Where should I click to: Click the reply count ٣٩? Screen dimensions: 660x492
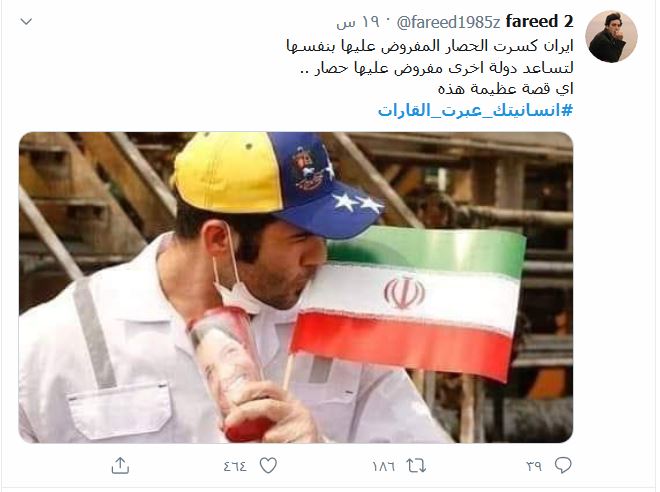[x=534, y=466]
